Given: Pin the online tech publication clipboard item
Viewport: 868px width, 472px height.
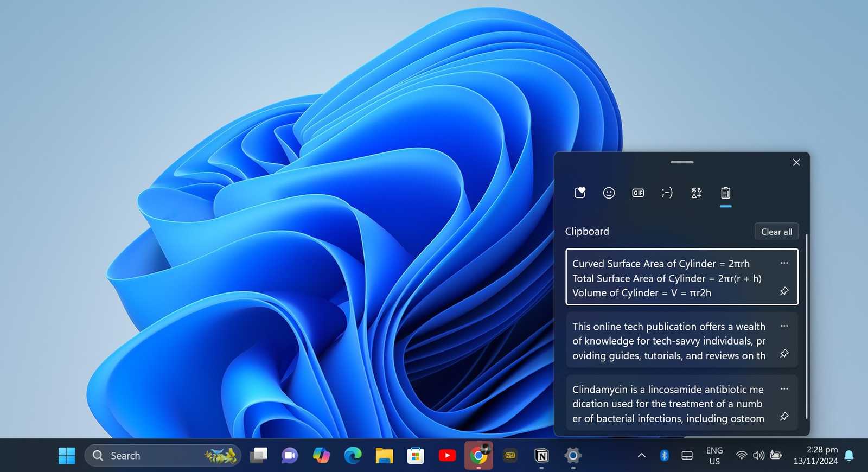Looking at the screenshot, I should click(x=784, y=354).
